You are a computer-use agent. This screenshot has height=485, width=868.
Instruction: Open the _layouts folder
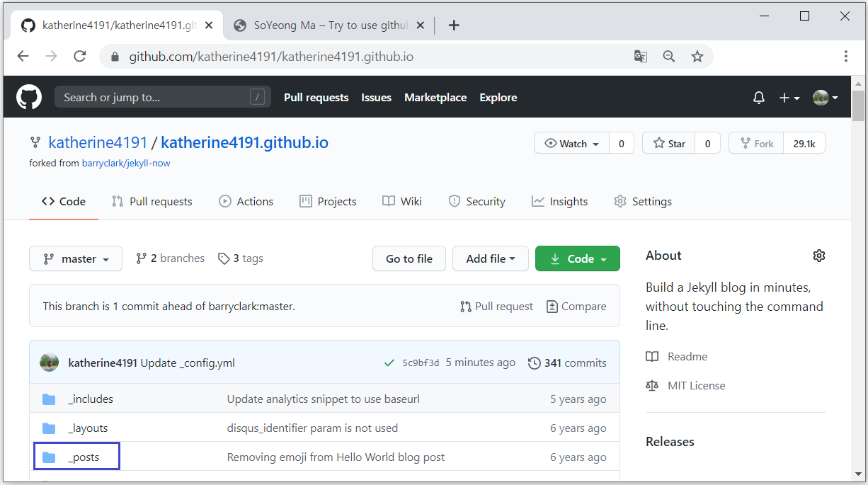click(x=88, y=428)
